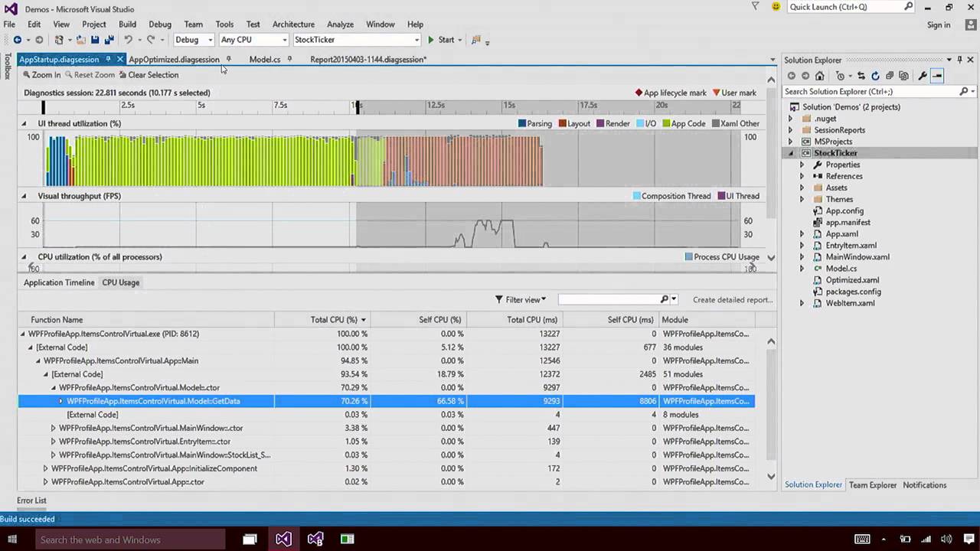The width and height of the screenshot is (980, 551).
Task: Click the Show All Files icon
Action: 903,76
